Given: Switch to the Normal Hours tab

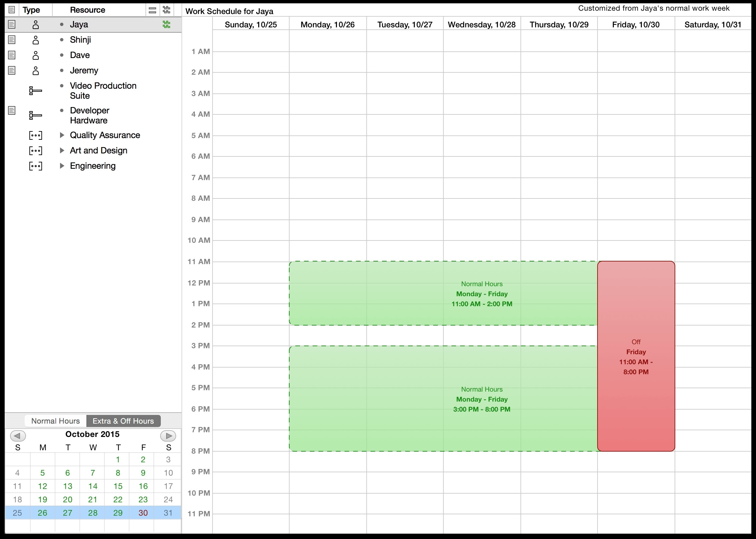Looking at the screenshot, I should tap(56, 420).
